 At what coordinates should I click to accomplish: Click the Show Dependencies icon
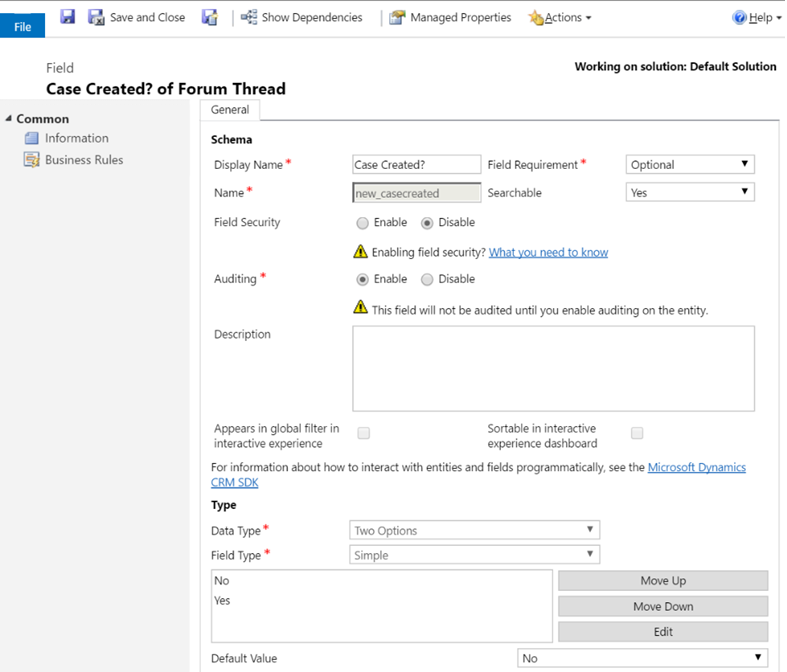click(249, 17)
